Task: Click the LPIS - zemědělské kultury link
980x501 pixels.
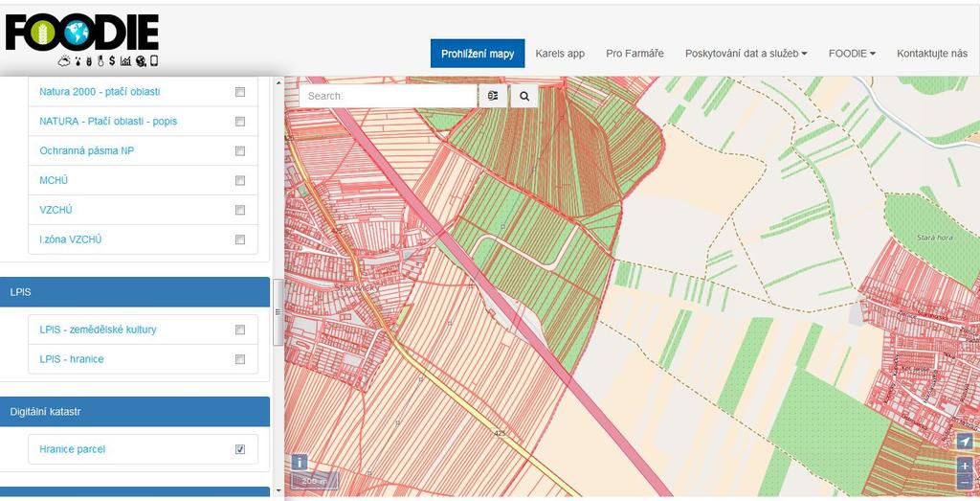Action: (98, 330)
